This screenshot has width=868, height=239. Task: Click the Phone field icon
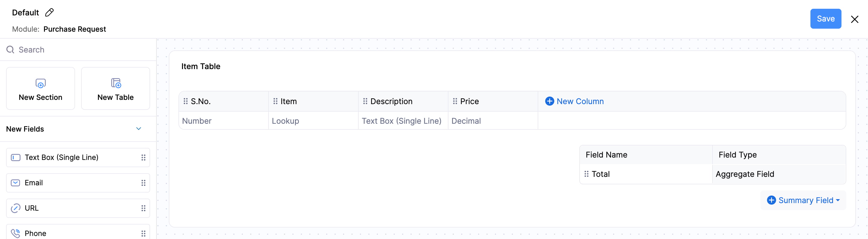point(15,233)
